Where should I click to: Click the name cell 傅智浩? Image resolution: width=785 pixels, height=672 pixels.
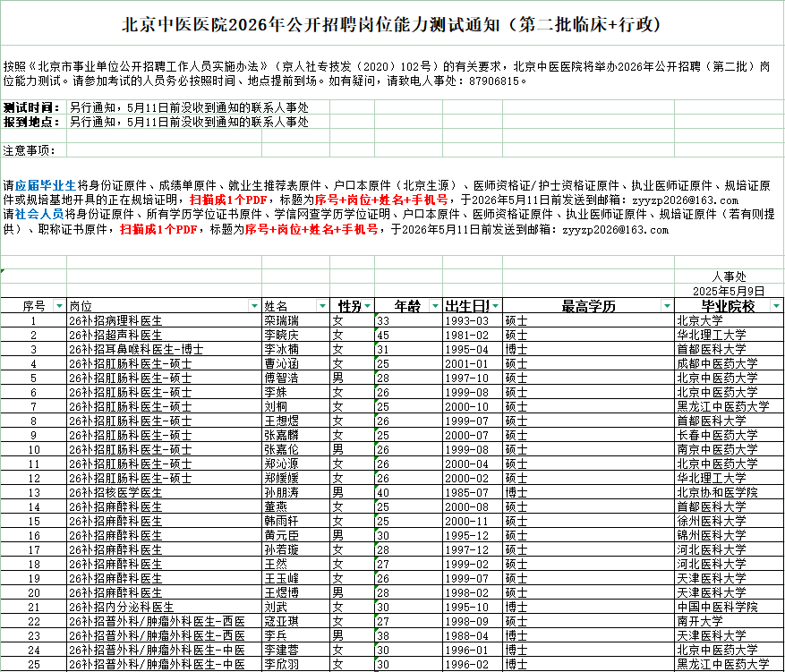click(296, 378)
